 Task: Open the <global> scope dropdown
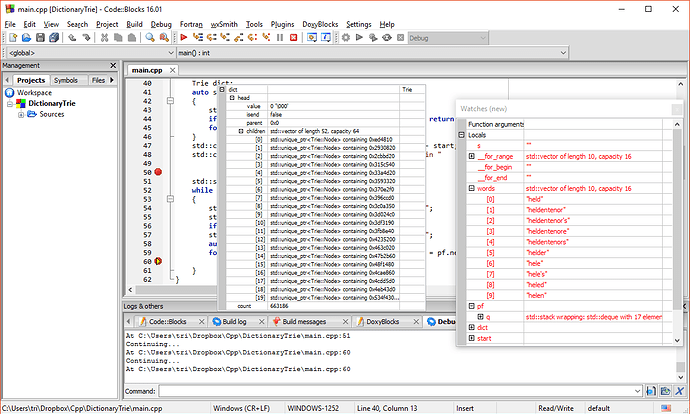(171, 53)
